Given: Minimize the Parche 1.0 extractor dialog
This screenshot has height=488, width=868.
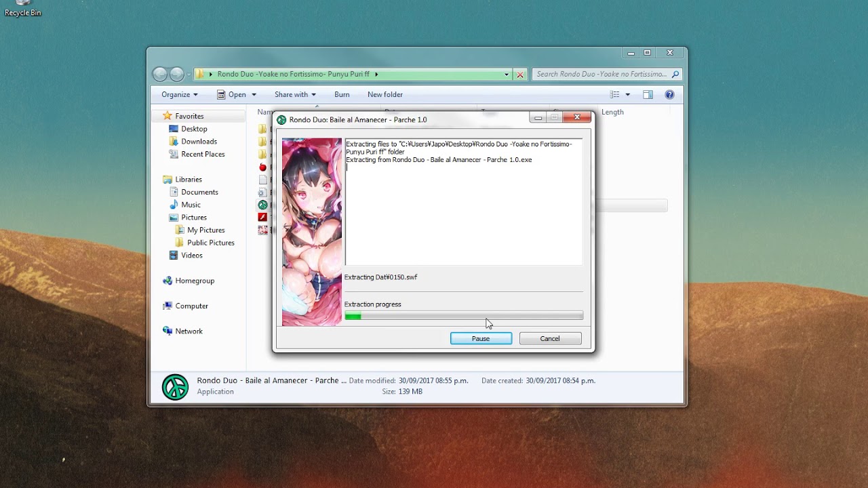Looking at the screenshot, I should [538, 117].
